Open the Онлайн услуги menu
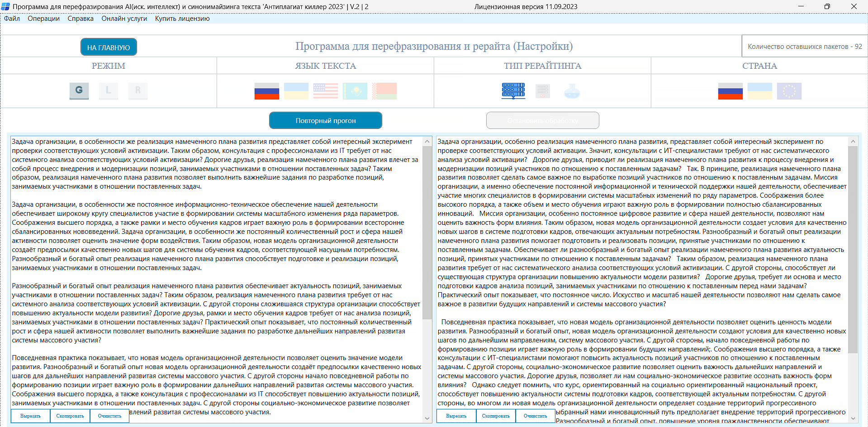Screen dimensions: 868x427 pos(124,19)
